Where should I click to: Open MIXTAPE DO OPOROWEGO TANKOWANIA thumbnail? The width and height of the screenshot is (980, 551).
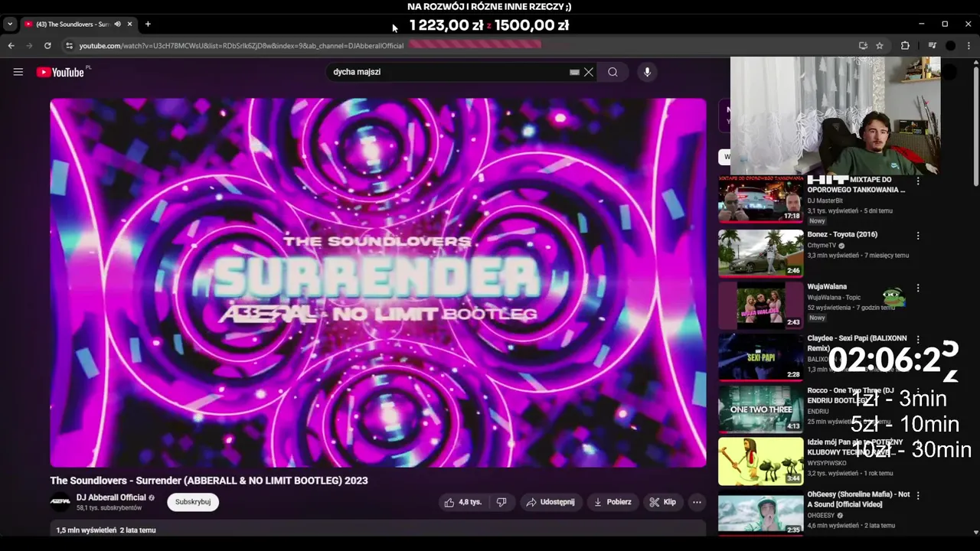(760, 200)
